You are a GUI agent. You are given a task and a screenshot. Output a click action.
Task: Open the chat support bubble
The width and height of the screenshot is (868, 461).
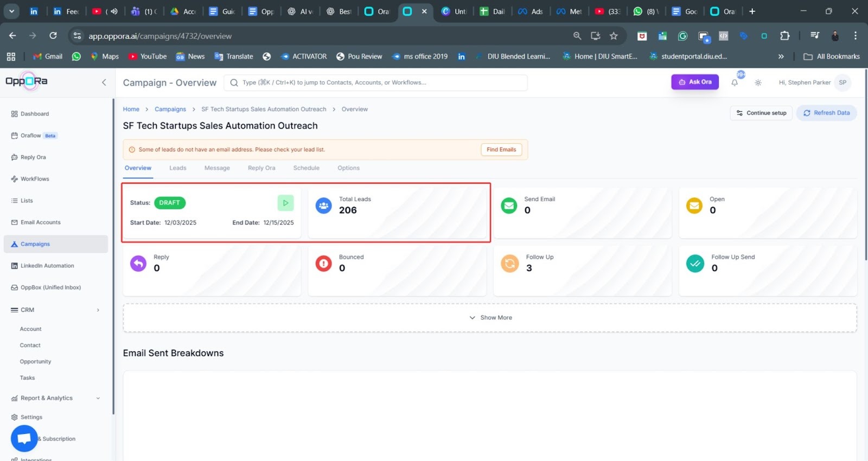pyautogui.click(x=24, y=439)
